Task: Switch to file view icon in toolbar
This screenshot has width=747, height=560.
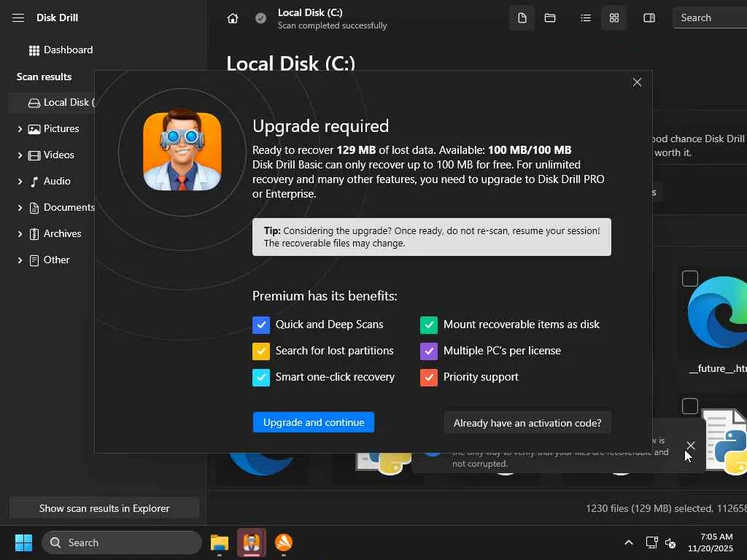Action: 522,18
